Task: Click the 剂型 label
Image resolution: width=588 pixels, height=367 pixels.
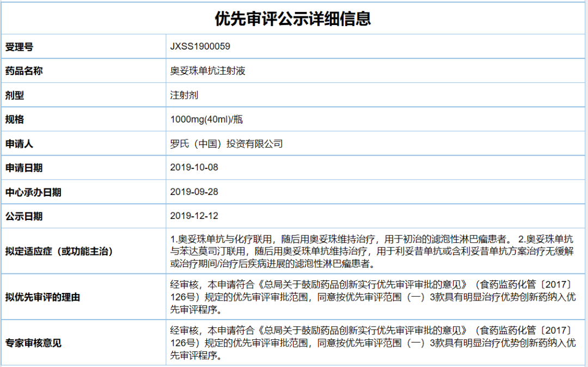Action: [x=15, y=95]
